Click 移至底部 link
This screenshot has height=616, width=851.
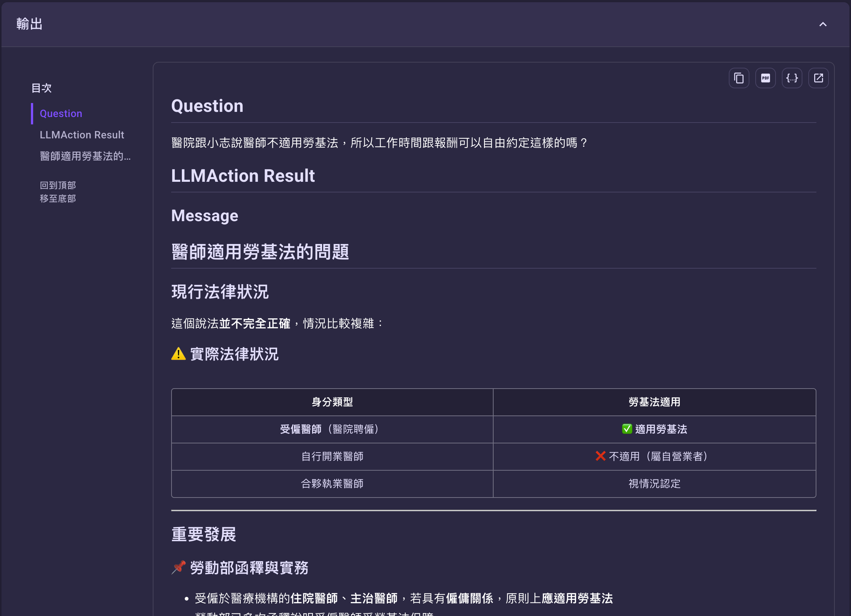58,198
